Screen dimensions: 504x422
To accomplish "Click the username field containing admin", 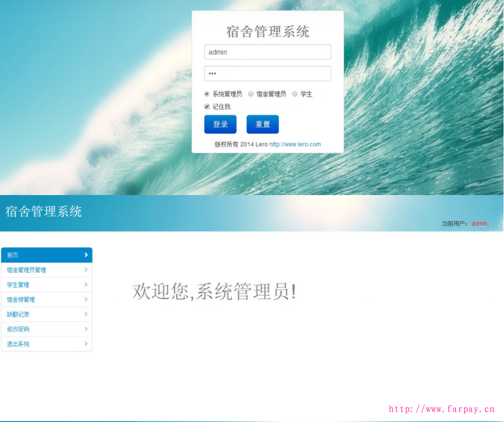I will click(x=267, y=52).
